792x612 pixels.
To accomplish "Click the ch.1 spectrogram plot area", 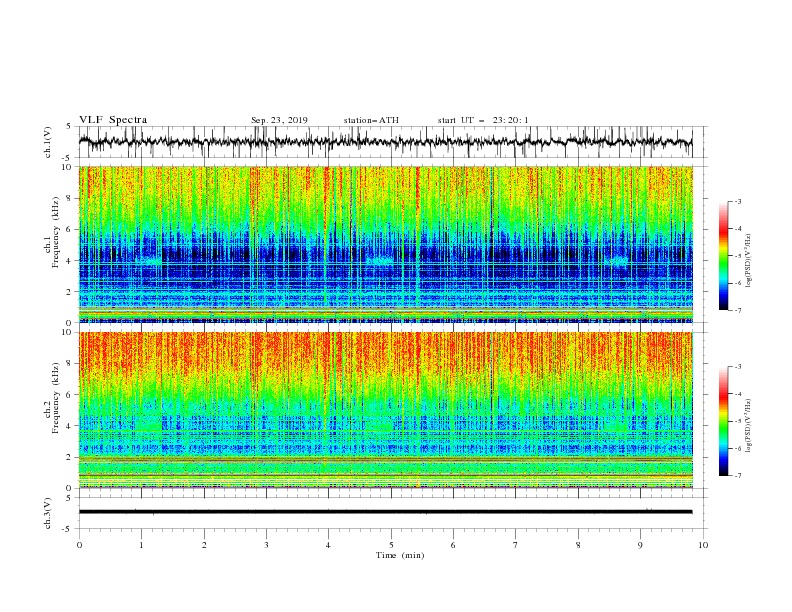I will (385, 244).
